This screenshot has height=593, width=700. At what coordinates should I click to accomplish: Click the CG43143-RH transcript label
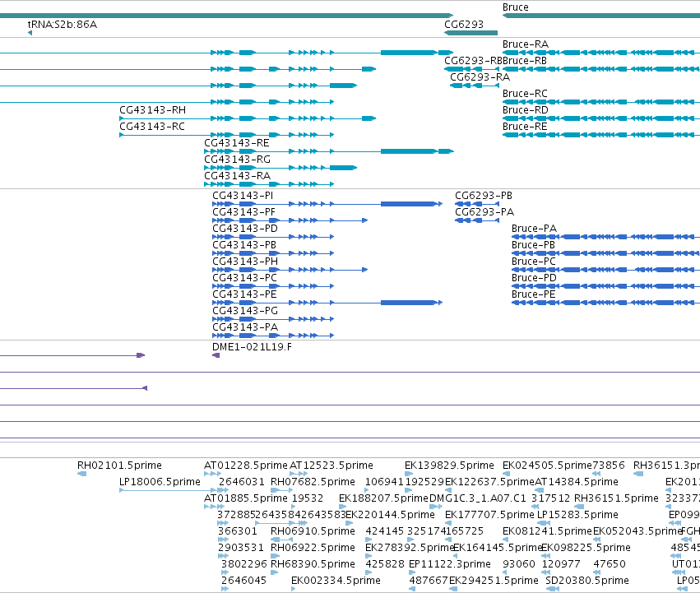click(x=153, y=110)
